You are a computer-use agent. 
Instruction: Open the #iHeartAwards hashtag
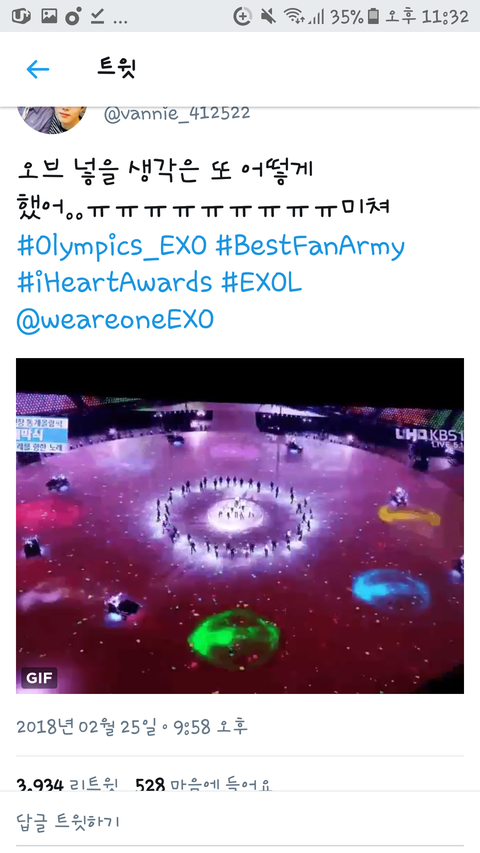coord(114,283)
